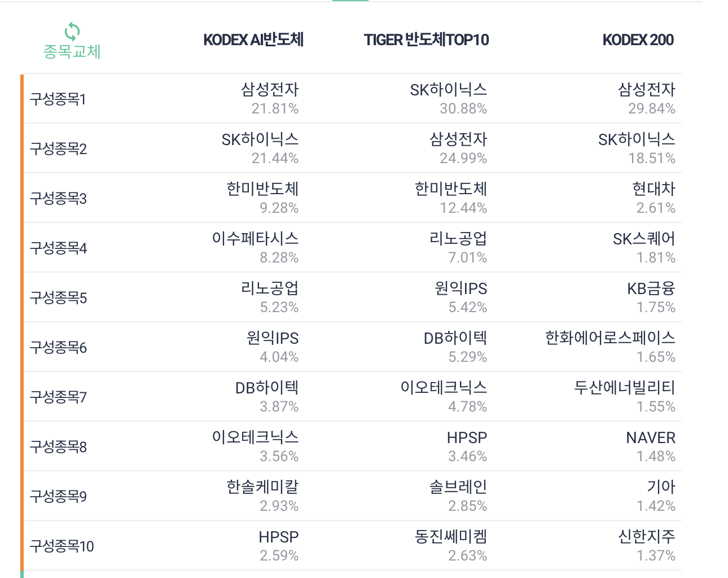Click 신한지주 in the KODEX 200 column
The height and width of the screenshot is (578, 728).
pyautogui.click(x=646, y=537)
